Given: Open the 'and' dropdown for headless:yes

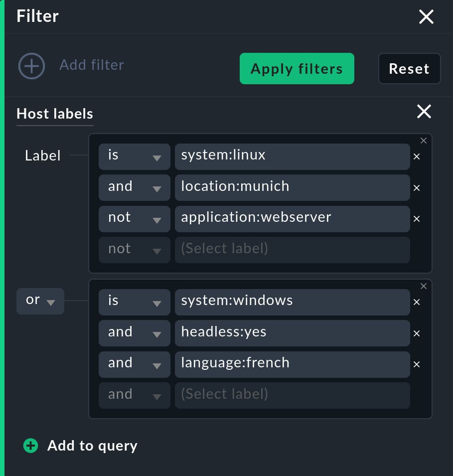Looking at the screenshot, I should coord(134,333).
